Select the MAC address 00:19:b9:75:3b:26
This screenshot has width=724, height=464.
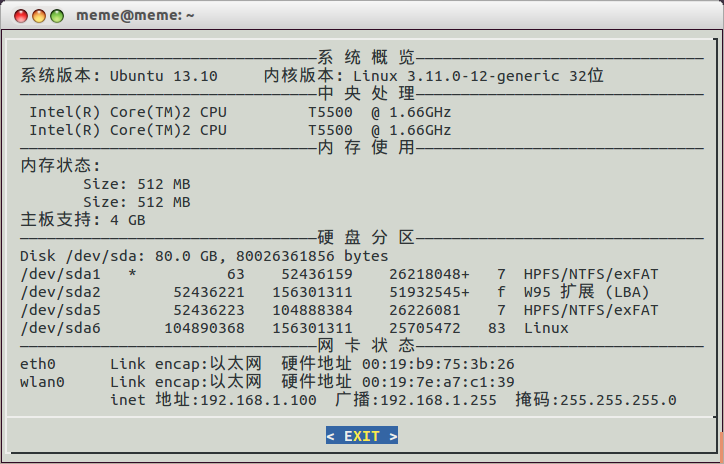pos(438,364)
